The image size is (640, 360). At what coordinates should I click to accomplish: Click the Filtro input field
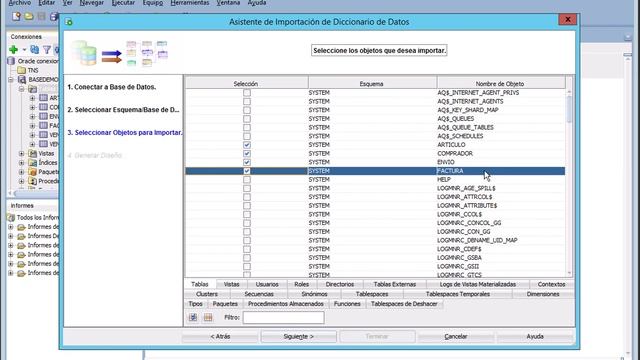[284, 317]
